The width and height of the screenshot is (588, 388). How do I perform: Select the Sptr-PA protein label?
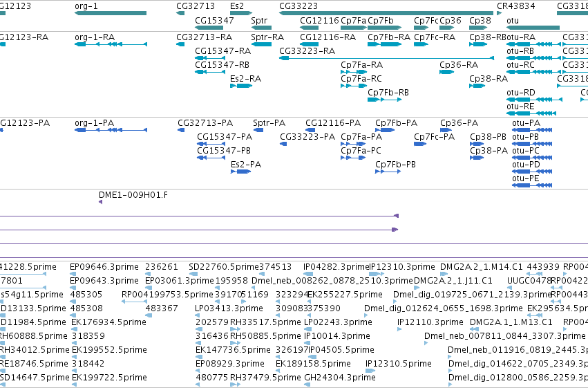(269, 123)
